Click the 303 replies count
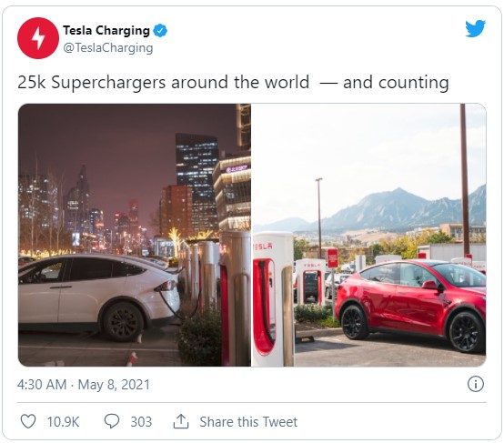This screenshot has height=443, width=504. tap(141, 422)
